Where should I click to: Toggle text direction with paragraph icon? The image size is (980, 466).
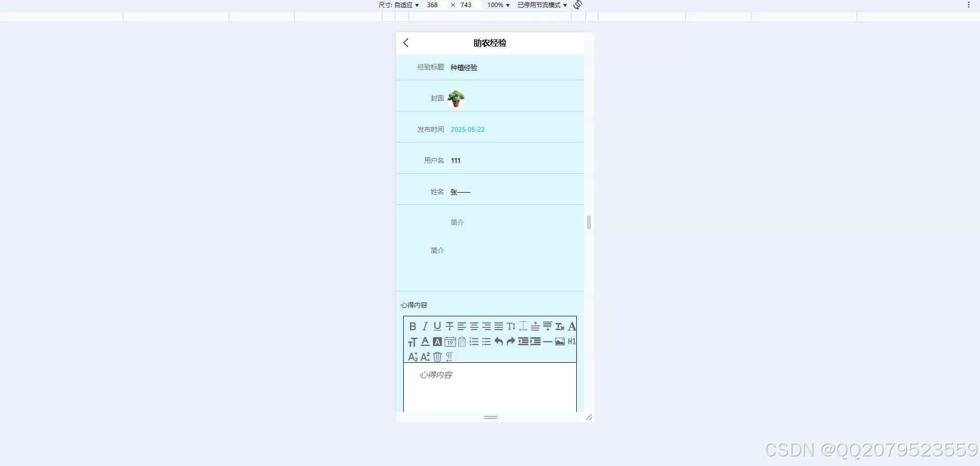450,357
